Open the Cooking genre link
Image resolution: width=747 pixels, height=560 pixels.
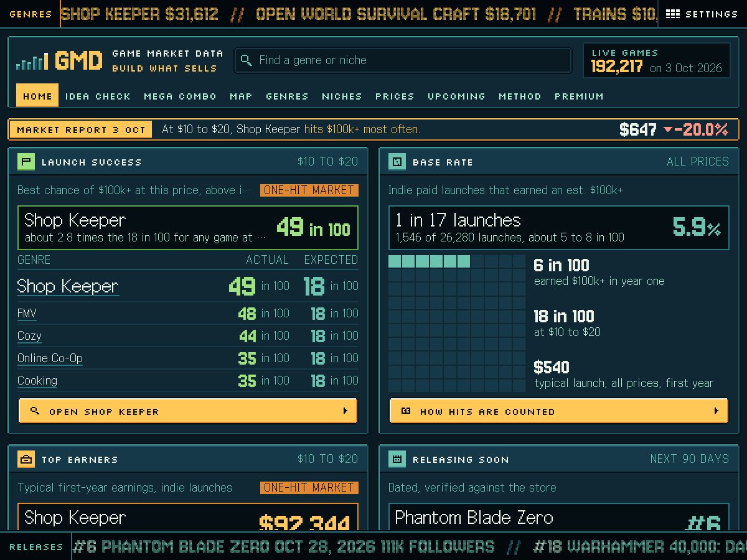coord(37,381)
